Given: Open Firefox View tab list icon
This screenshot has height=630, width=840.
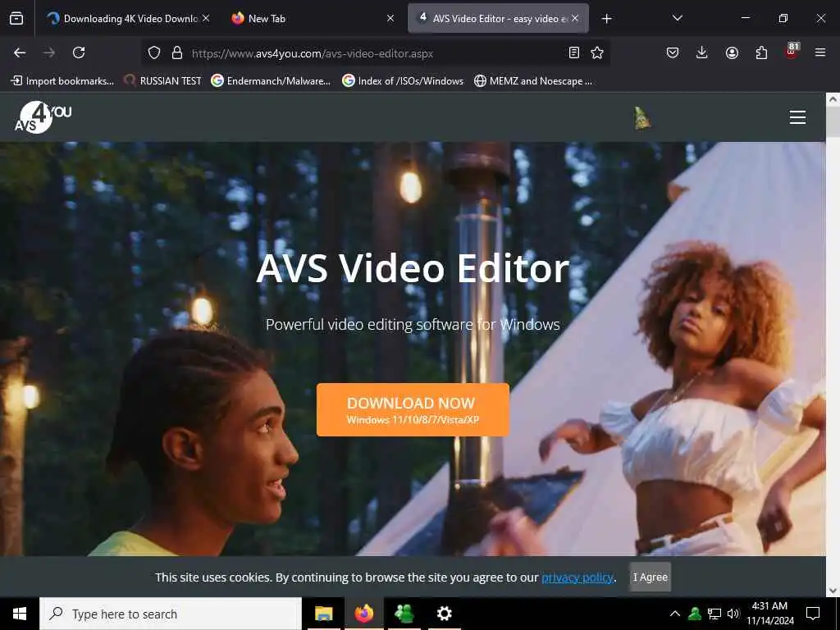Looking at the screenshot, I should coord(16,19).
